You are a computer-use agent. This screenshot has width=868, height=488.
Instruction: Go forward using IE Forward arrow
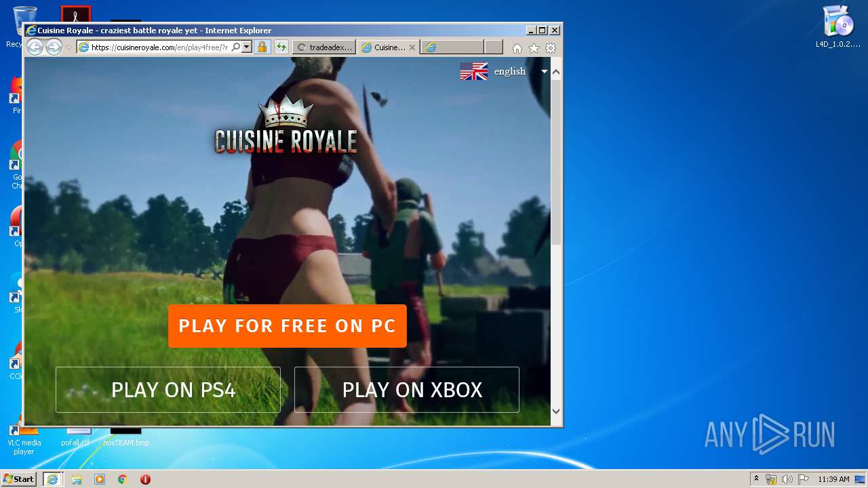click(54, 47)
